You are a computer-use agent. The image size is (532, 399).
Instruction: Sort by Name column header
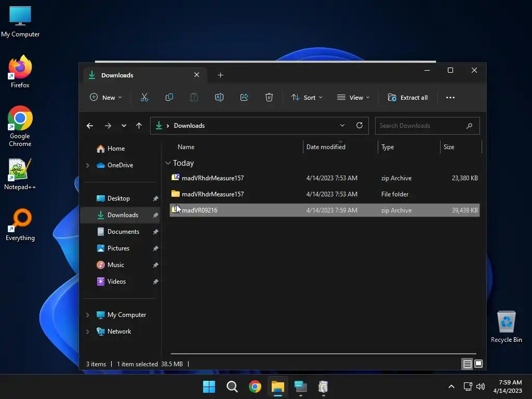point(186,147)
